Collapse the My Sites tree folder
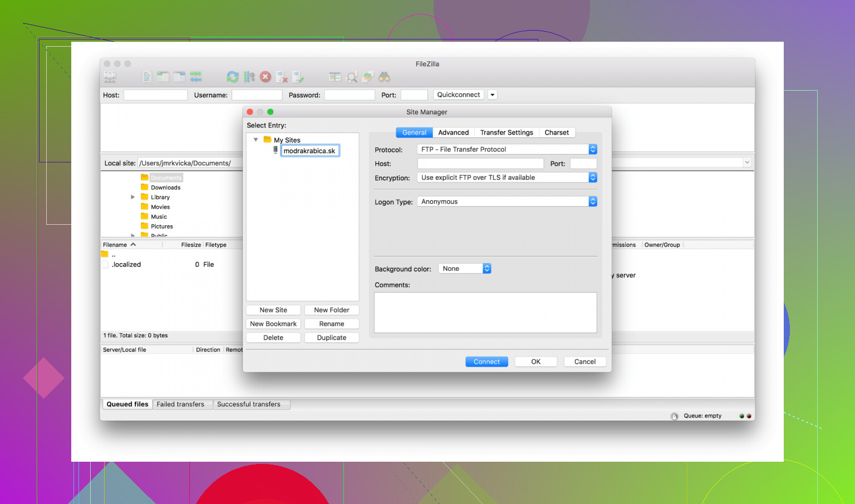This screenshot has height=504, width=855. click(x=256, y=140)
